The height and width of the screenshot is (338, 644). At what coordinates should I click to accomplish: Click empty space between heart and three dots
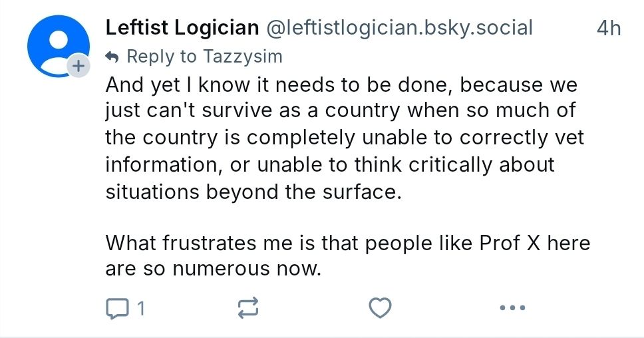pyautogui.click(x=446, y=308)
